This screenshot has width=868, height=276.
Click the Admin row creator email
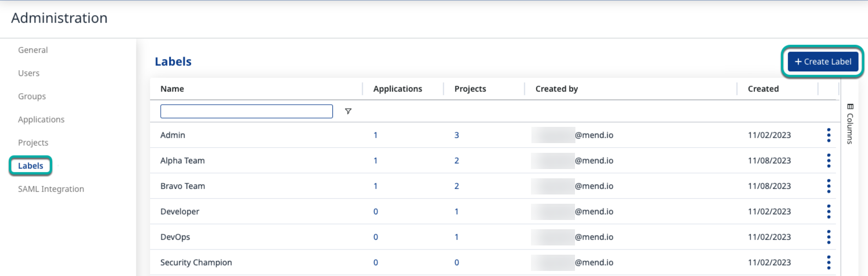tap(573, 135)
